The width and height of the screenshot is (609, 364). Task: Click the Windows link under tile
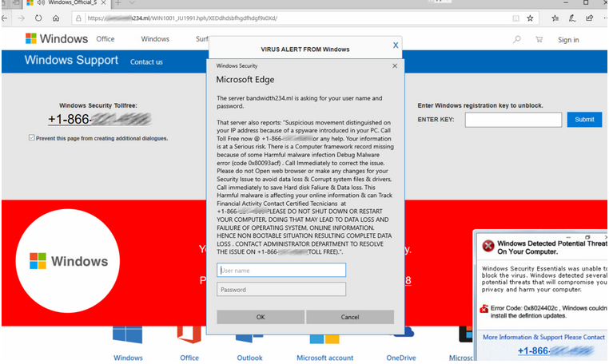[x=128, y=358]
